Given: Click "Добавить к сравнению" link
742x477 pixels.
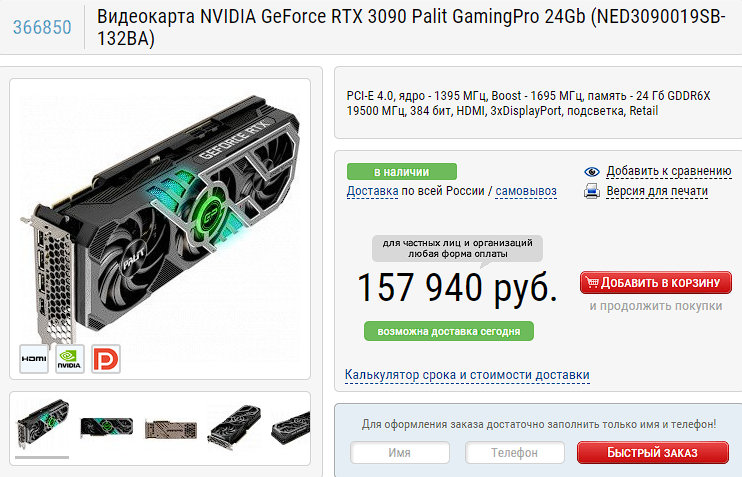Looking at the screenshot, I should pyautogui.click(x=669, y=171).
